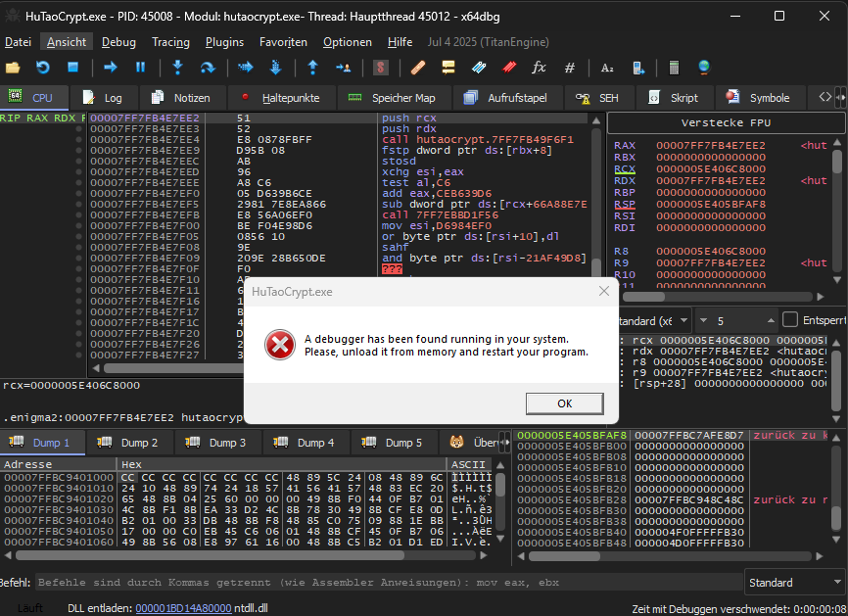This screenshot has width=848, height=616.
Task: Open the Standard command dropdown
Action: pos(795,583)
